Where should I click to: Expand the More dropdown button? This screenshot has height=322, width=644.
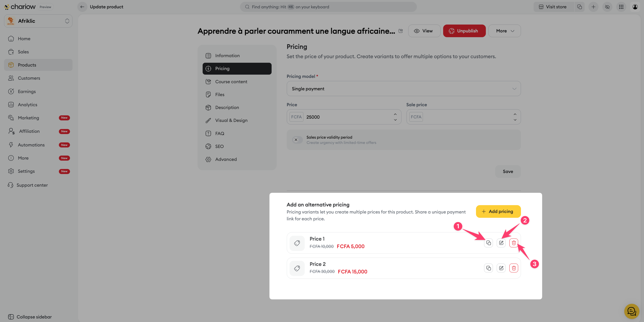pos(504,31)
